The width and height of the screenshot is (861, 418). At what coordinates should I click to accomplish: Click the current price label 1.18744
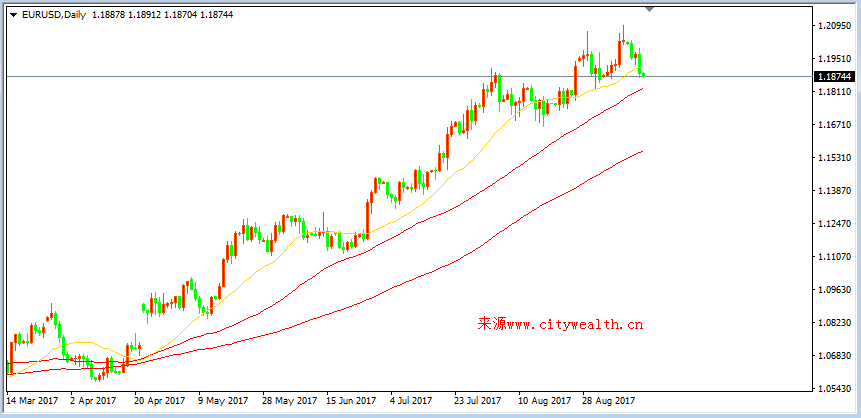coord(835,77)
